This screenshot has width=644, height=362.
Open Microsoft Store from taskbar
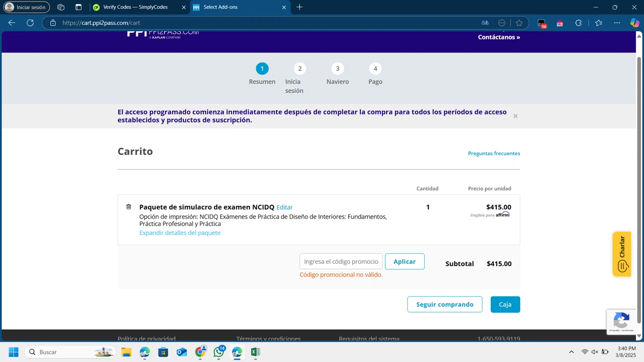[163, 352]
